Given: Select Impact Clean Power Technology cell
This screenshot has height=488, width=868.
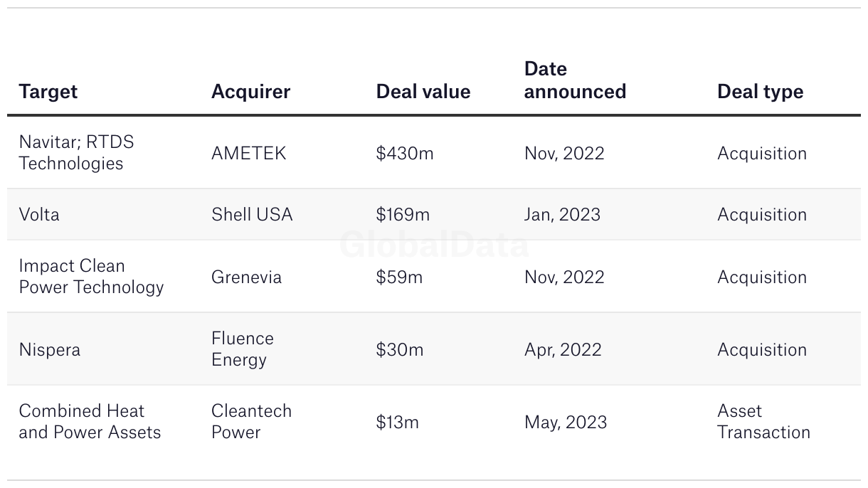Looking at the screenshot, I should tap(91, 276).
